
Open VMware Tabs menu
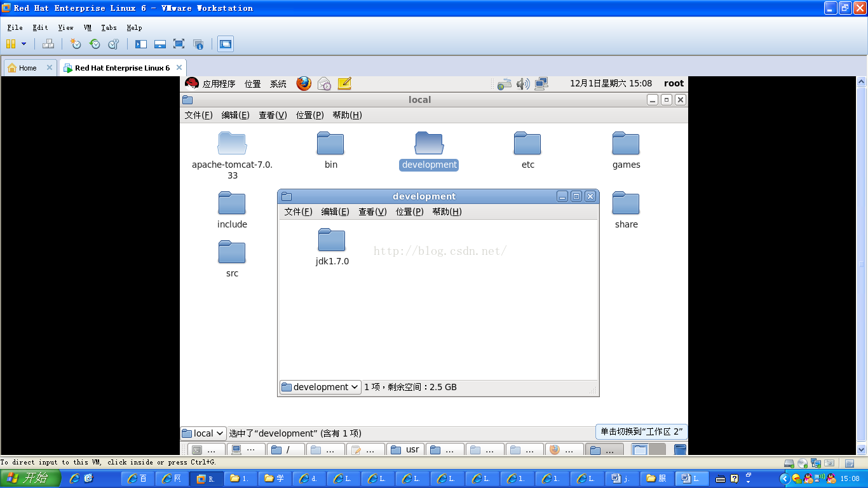[109, 27]
